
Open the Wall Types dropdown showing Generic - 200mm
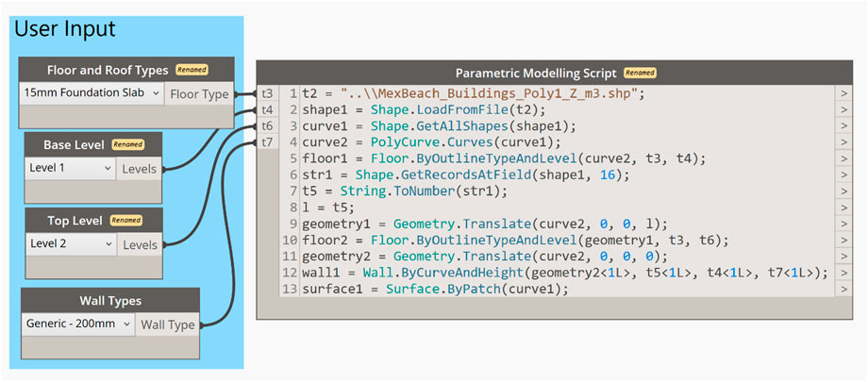click(x=77, y=324)
